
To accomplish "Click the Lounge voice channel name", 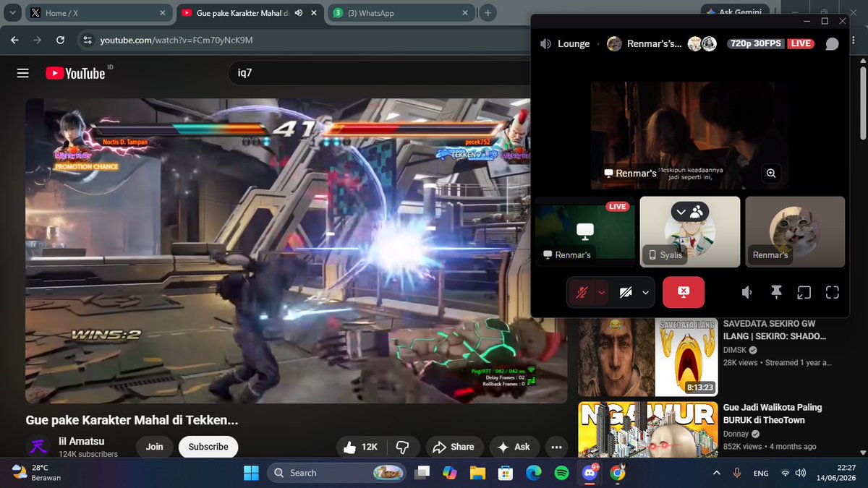I will tap(574, 44).
